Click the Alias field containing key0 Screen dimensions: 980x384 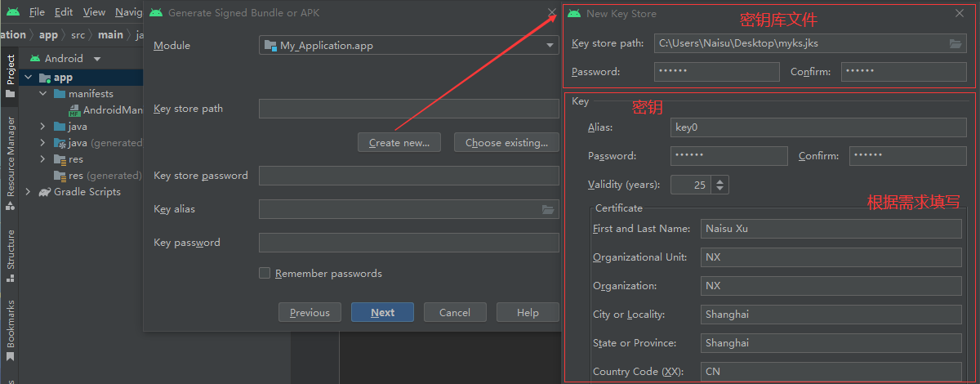818,127
